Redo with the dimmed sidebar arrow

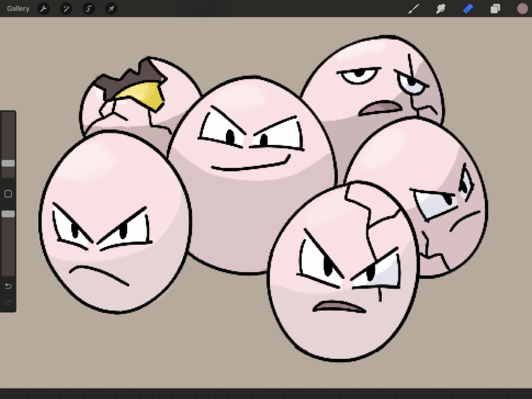click(8, 302)
